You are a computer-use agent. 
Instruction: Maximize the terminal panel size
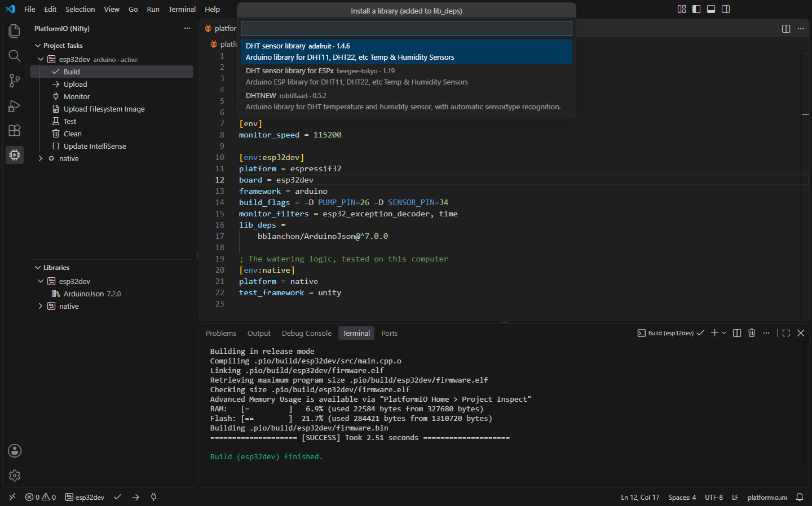point(786,333)
